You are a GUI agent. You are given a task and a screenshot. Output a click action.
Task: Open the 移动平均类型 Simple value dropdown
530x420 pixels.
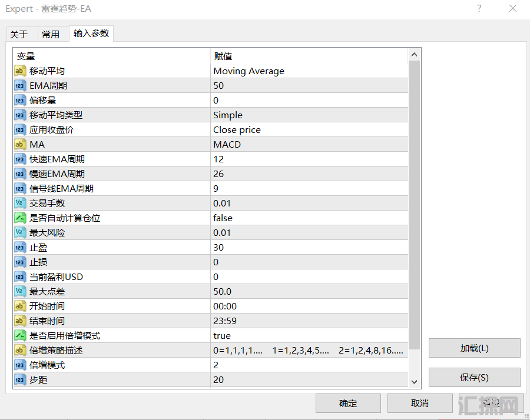[x=309, y=115]
